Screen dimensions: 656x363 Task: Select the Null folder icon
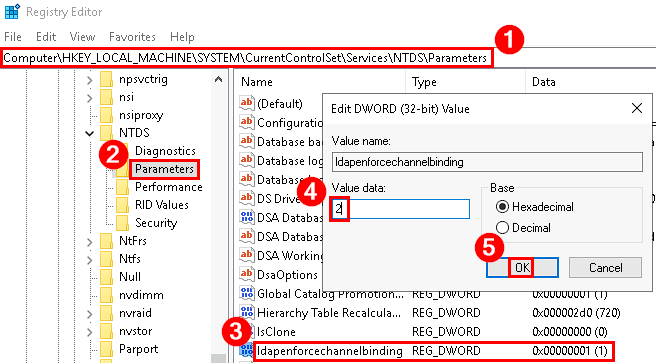click(107, 277)
